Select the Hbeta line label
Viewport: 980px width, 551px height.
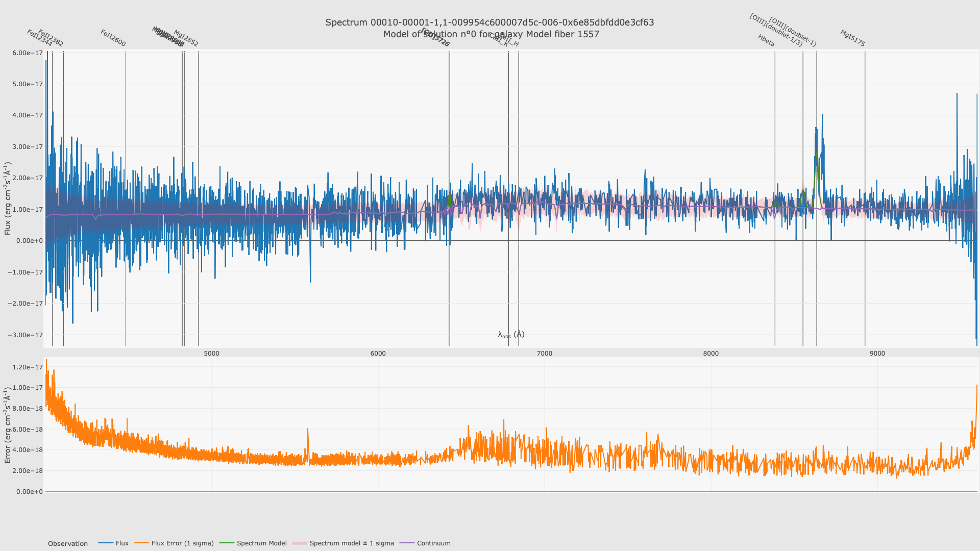tap(766, 41)
